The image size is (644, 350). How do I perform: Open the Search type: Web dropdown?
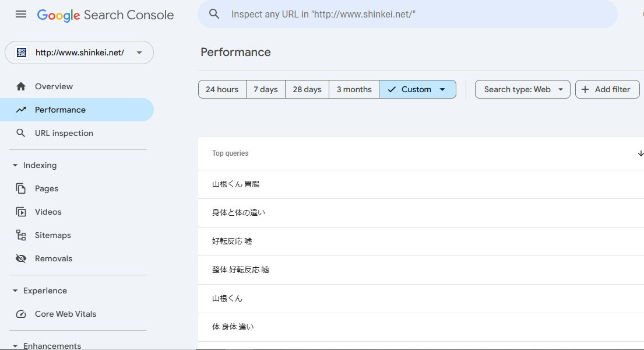pos(522,89)
